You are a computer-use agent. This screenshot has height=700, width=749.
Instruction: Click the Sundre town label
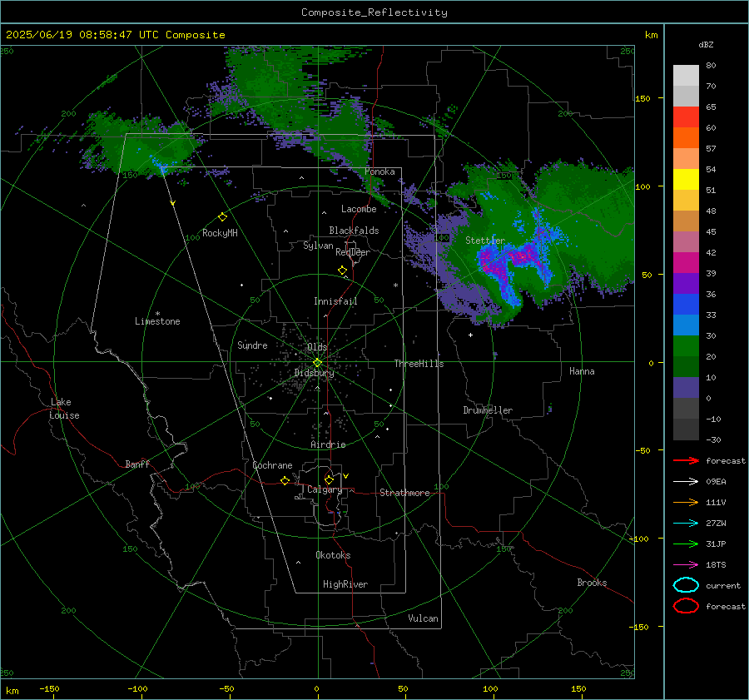point(252,345)
